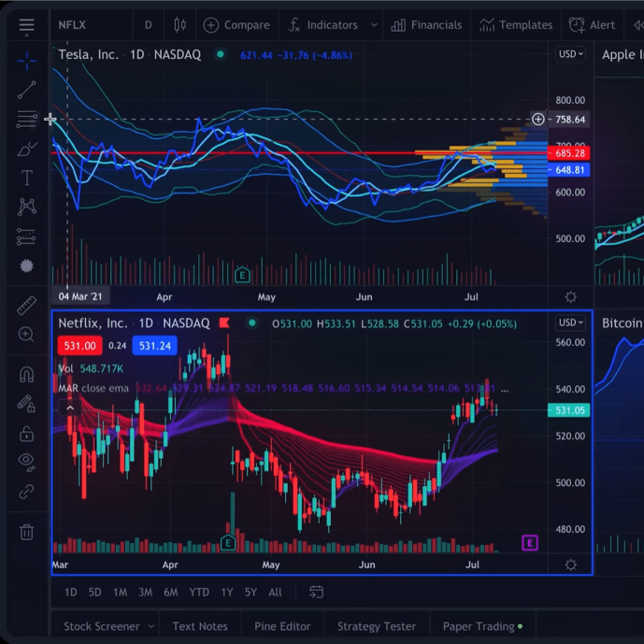644x644 pixels.
Task: Click the zoom in magnifier tool
Action: pyautogui.click(x=26, y=335)
